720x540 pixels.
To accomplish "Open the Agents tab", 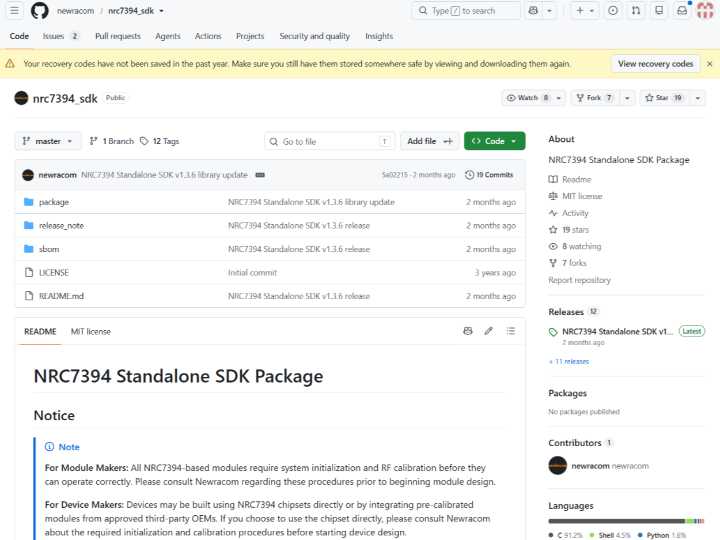I will tap(168, 36).
